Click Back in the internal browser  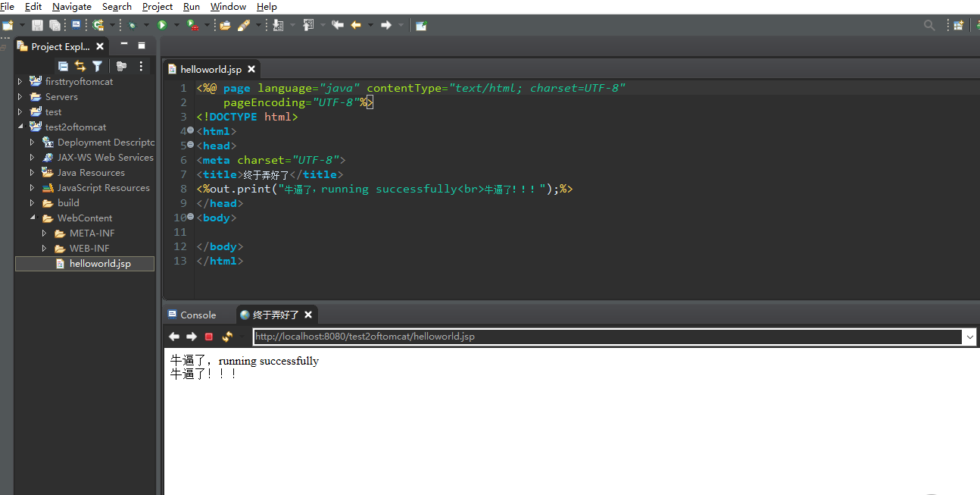[173, 336]
